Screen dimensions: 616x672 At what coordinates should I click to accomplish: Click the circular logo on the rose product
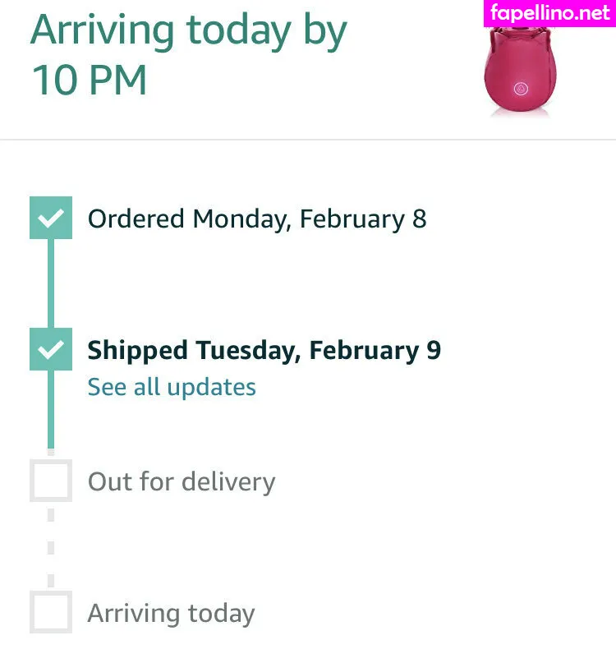click(x=520, y=88)
